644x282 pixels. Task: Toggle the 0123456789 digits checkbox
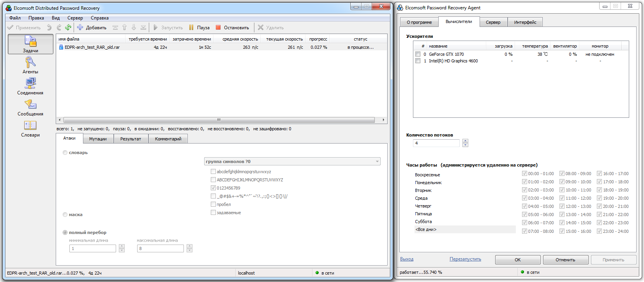[213, 188]
